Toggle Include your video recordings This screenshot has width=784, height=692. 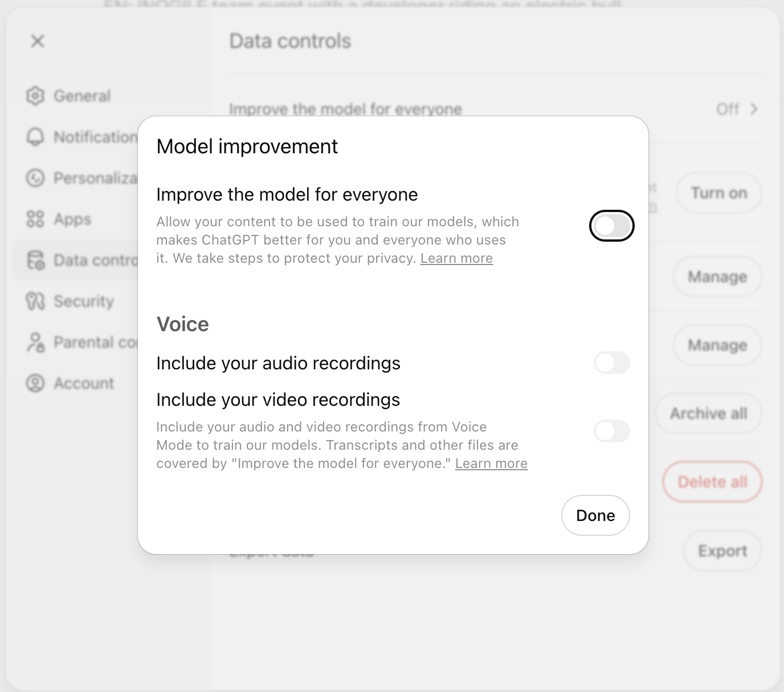(612, 432)
